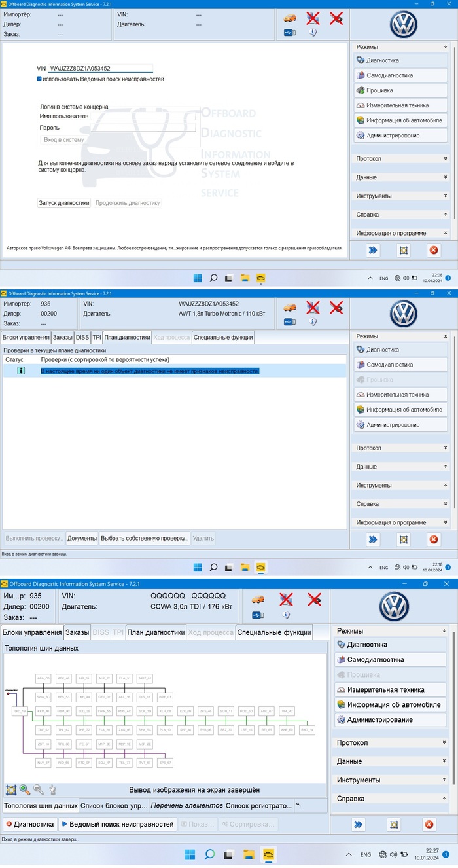458x868 pixels.
Task: Click the 'Имя пользователя' input field
Action: click(144, 116)
